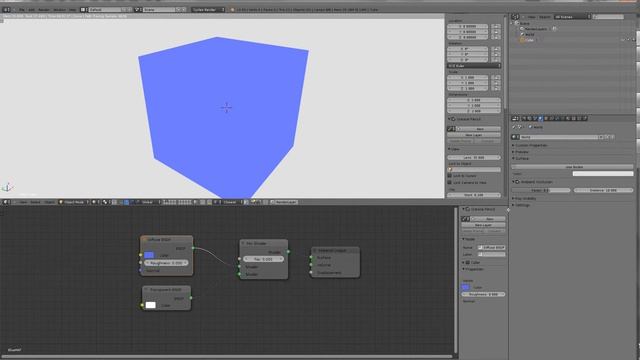640x360 pixels.
Task: Open the File menu
Action: 22,9
